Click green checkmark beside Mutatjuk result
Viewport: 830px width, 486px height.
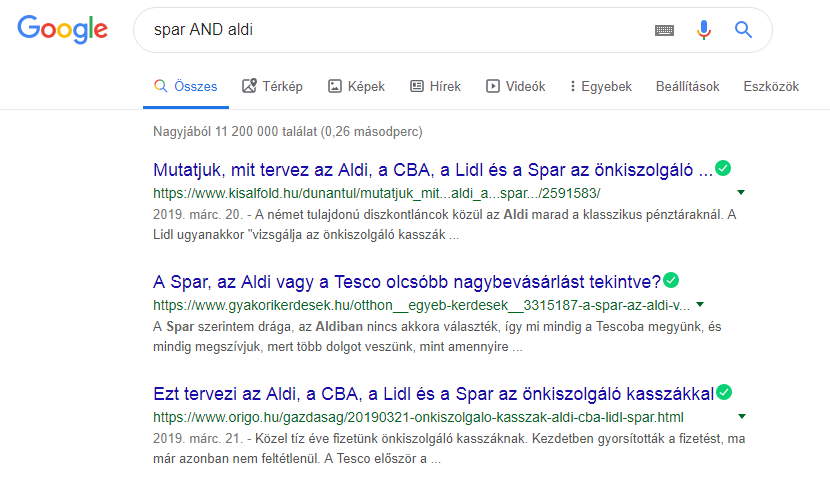click(723, 168)
